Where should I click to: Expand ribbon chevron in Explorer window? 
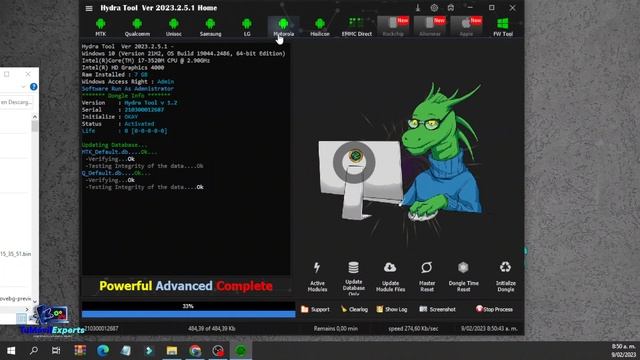[x=23, y=87]
